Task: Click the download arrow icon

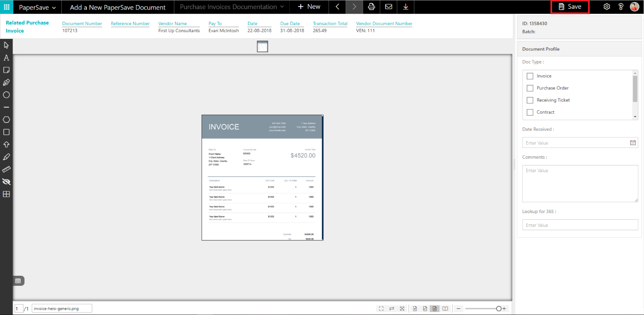Action: tap(406, 7)
